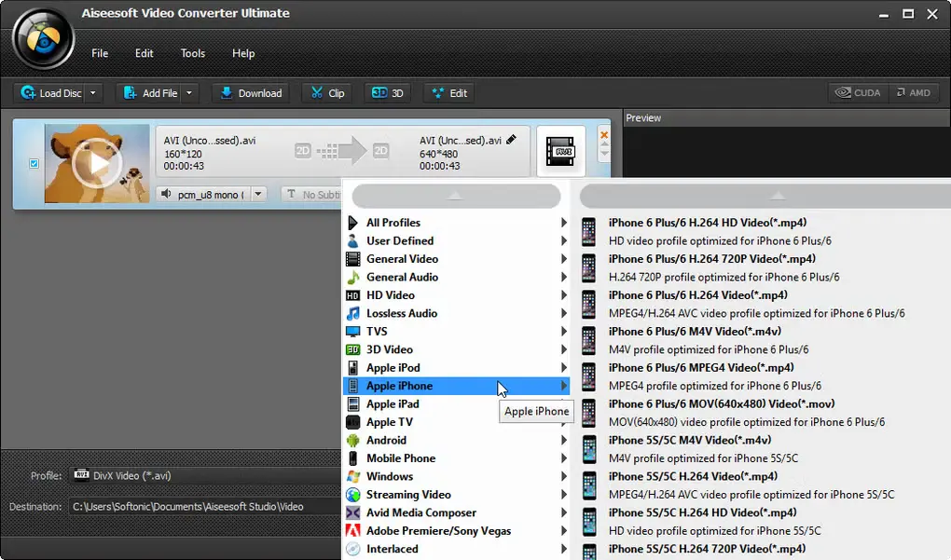Uncheck the selected AVI video file checkbox
Viewport: 951px width, 560px height.
tap(34, 162)
